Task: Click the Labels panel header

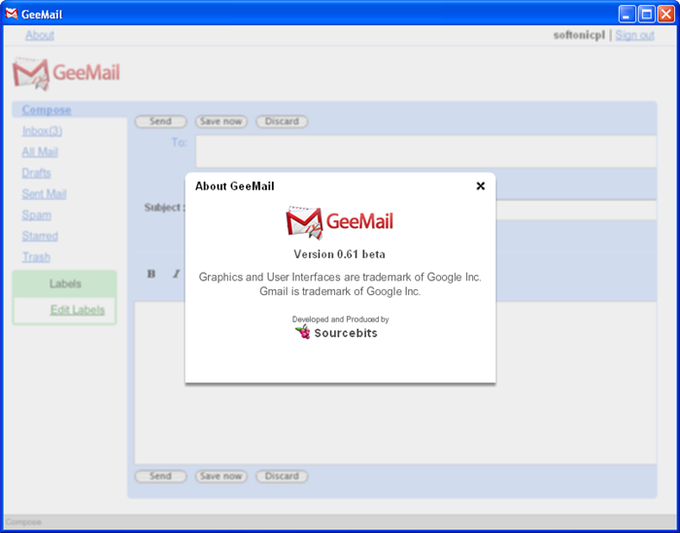Action: [x=65, y=284]
